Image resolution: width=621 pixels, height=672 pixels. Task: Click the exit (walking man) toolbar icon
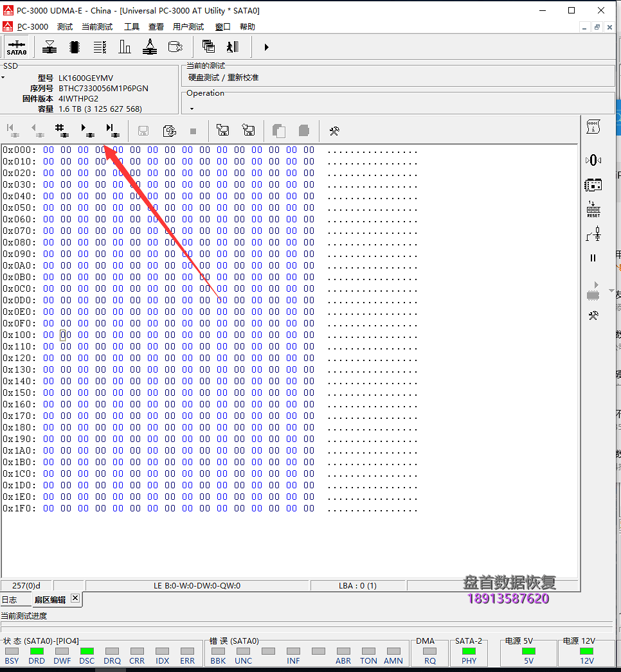(233, 47)
